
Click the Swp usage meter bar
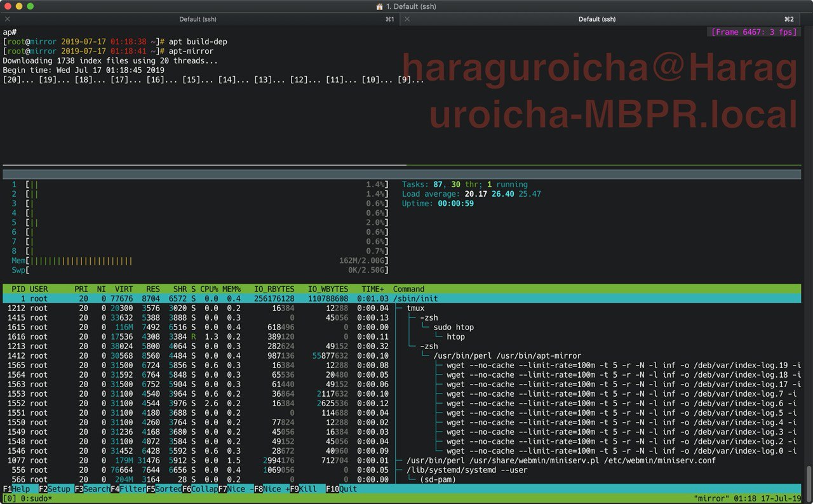pyautogui.click(x=200, y=270)
